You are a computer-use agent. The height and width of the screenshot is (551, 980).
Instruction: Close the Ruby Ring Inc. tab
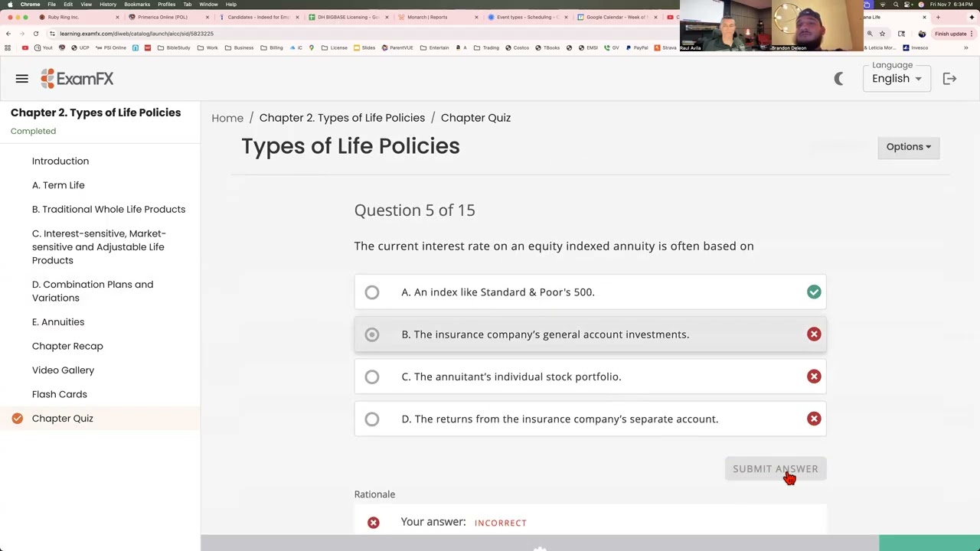[x=117, y=17]
